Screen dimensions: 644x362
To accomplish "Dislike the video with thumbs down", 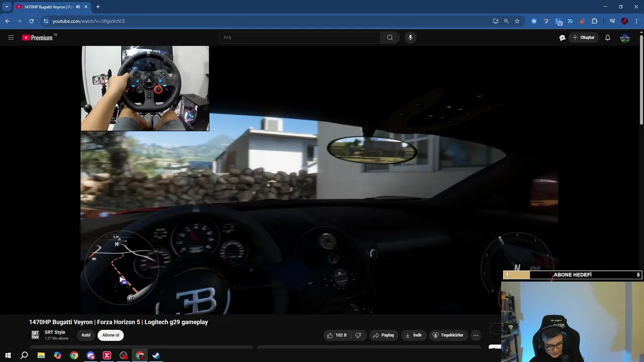I will click(358, 335).
